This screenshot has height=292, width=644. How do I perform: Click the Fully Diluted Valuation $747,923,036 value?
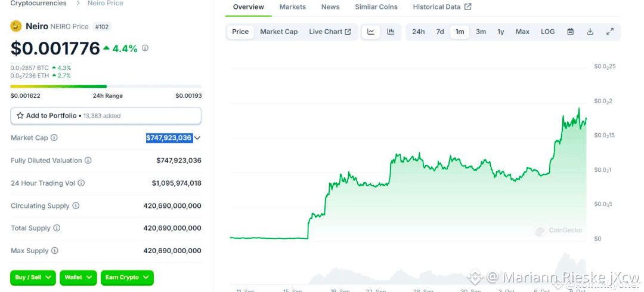pyautogui.click(x=179, y=161)
